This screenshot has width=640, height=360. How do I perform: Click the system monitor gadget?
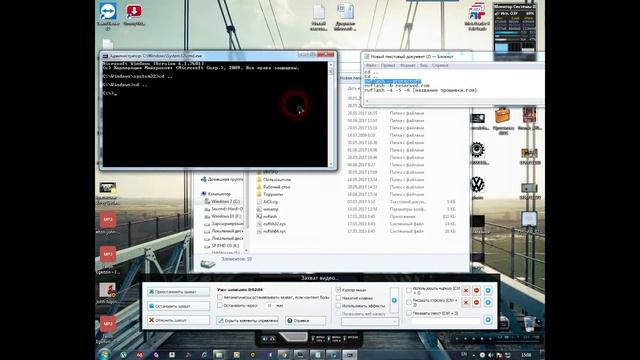514,28
